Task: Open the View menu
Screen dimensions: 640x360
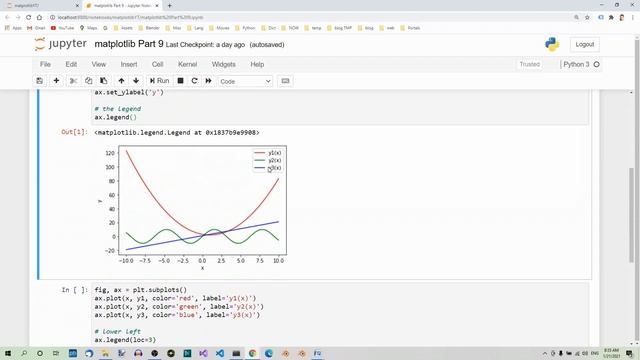Action: [99, 64]
